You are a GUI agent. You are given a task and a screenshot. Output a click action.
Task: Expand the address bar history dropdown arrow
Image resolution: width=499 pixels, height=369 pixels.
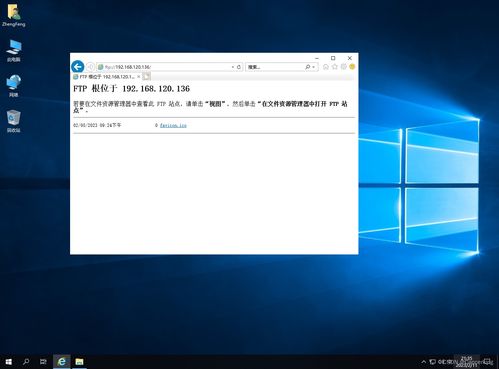(x=233, y=67)
